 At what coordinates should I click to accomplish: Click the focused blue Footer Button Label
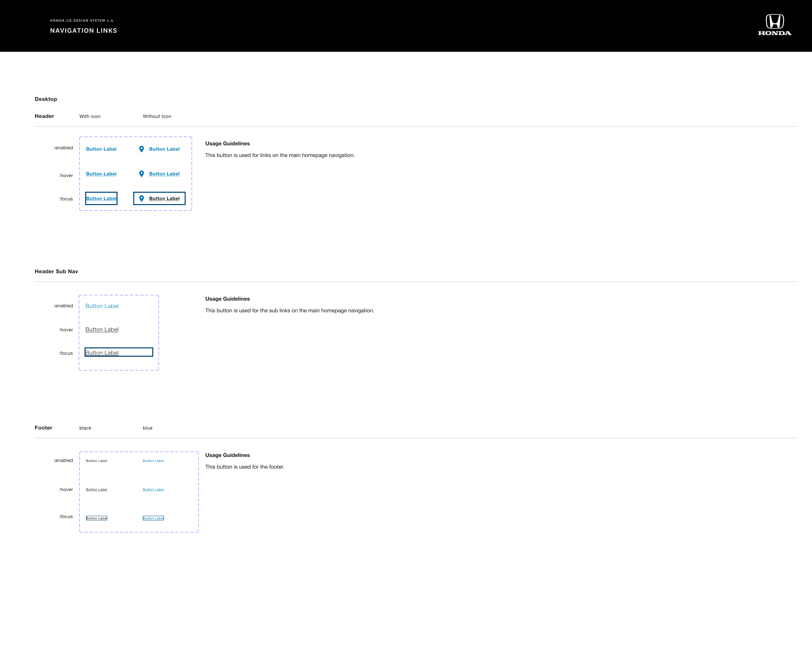point(153,518)
